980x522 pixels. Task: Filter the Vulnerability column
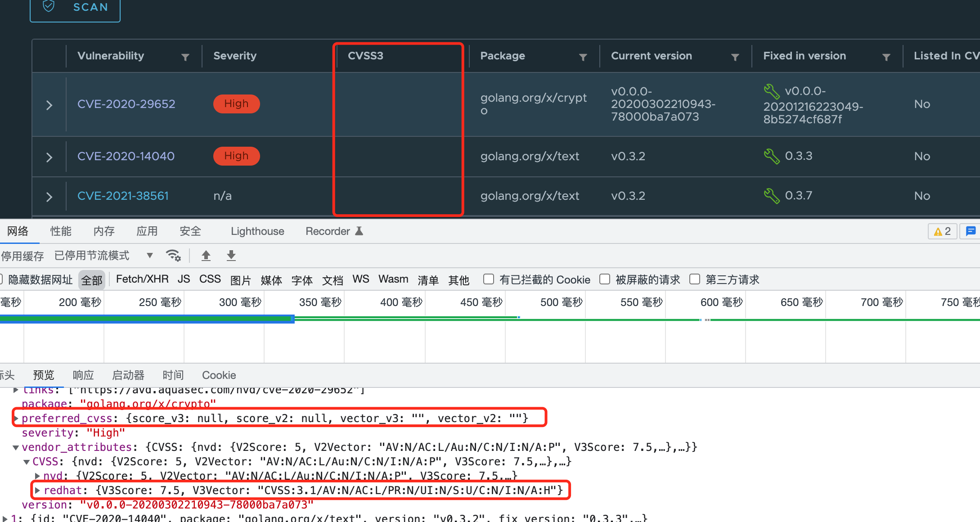pyautogui.click(x=186, y=57)
